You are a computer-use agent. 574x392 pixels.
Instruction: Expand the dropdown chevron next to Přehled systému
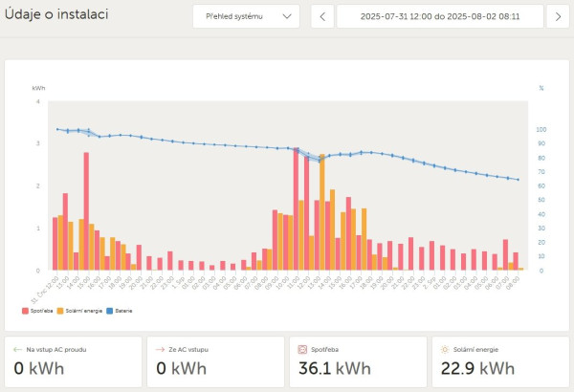pyautogui.click(x=287, y=16)
